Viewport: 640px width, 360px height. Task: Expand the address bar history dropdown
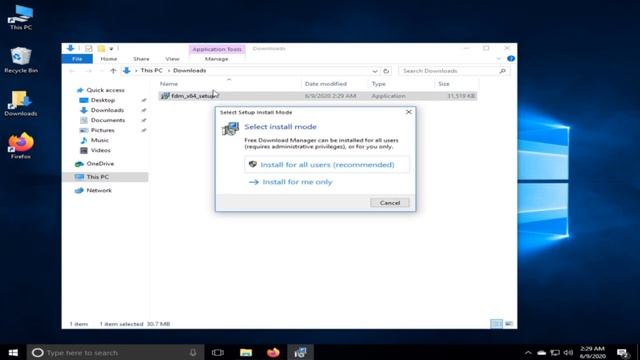(x=375, y=71)
